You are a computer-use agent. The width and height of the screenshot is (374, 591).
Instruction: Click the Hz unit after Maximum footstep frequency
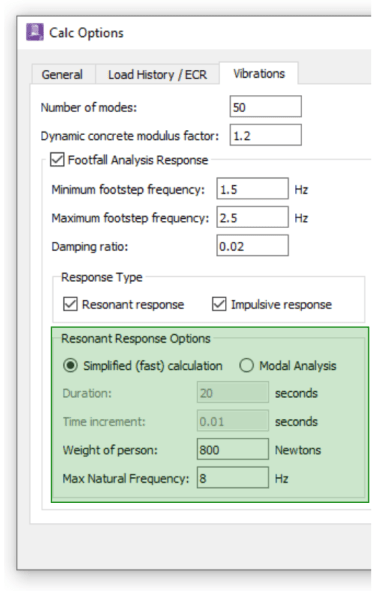coord(301,218)
